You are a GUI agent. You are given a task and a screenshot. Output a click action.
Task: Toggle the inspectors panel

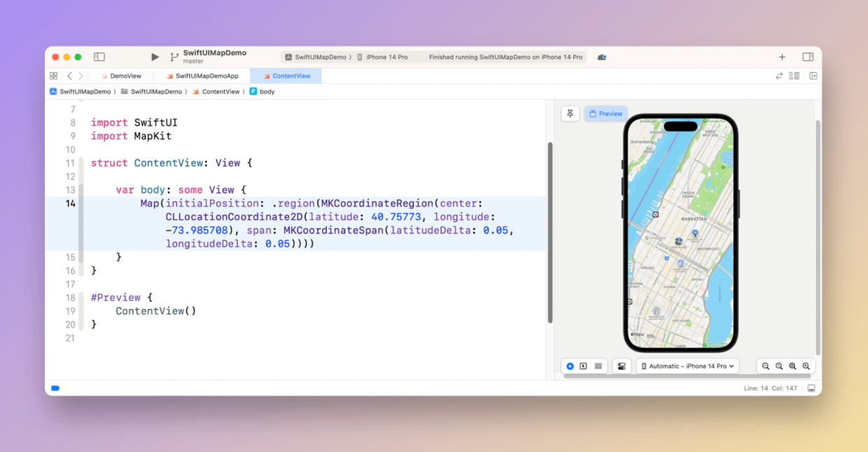[x=808, y=57]
